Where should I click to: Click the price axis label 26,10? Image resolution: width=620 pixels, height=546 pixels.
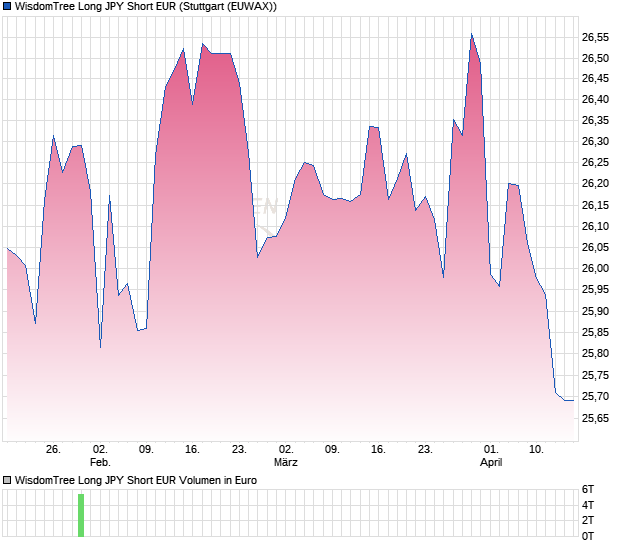click(595, 226)
